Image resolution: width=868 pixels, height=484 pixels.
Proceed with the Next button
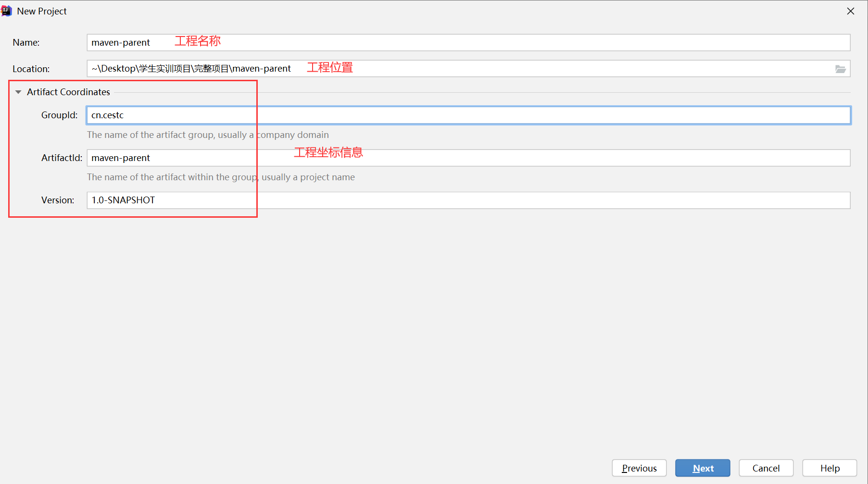click(x=703, y=468)
